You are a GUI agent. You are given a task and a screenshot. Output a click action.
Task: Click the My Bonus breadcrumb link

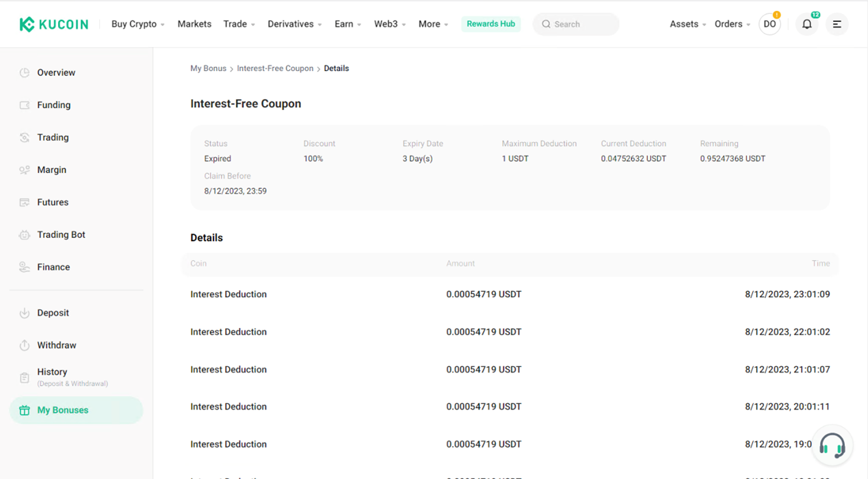[208, 68]
